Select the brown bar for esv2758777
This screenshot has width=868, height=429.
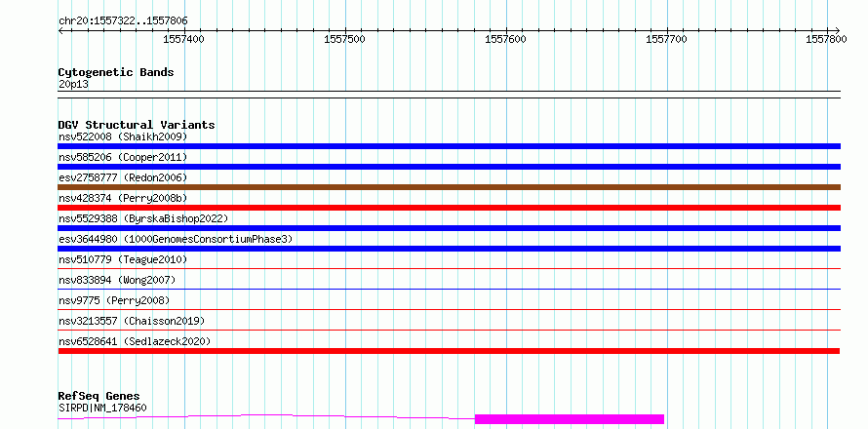point(449,187)
